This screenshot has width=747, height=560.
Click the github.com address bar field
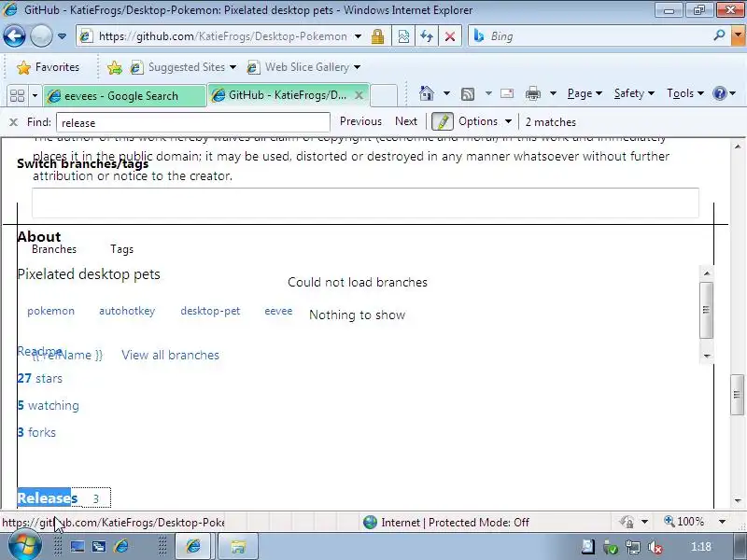tap(217, 36)
